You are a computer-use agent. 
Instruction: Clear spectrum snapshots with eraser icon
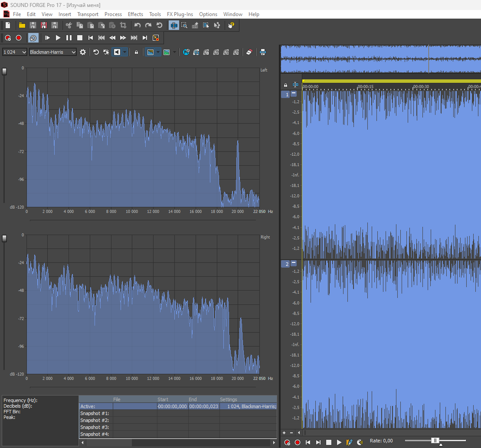coord(249,52)
